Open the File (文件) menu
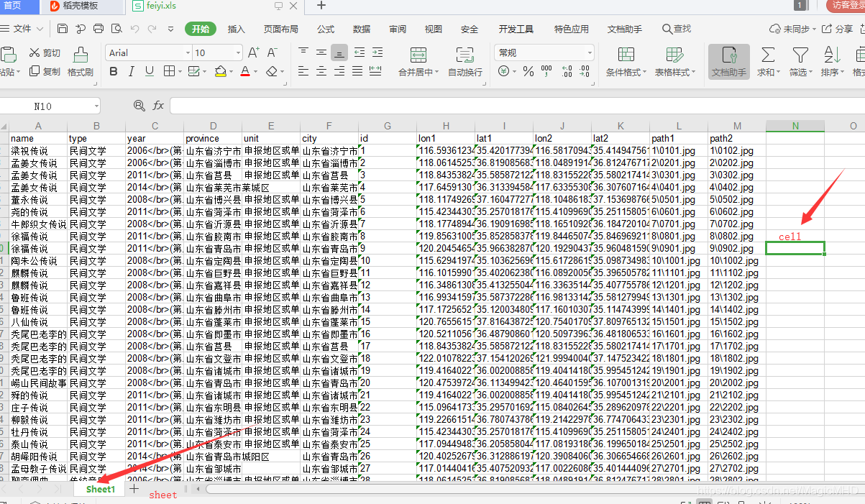 coord(22,29)
